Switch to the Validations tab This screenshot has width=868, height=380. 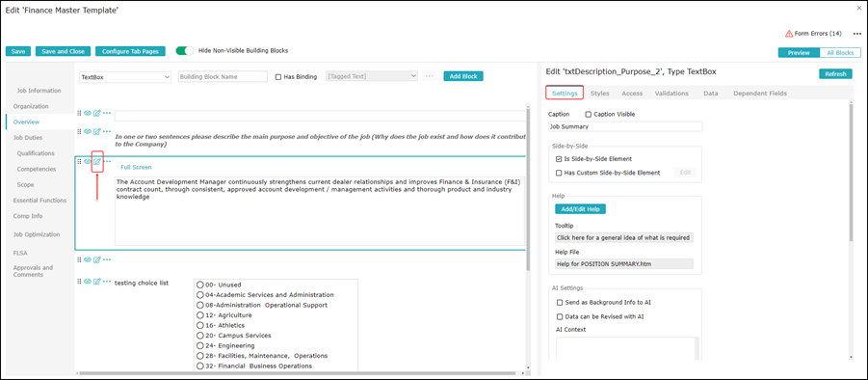click(x=671, y=93)
